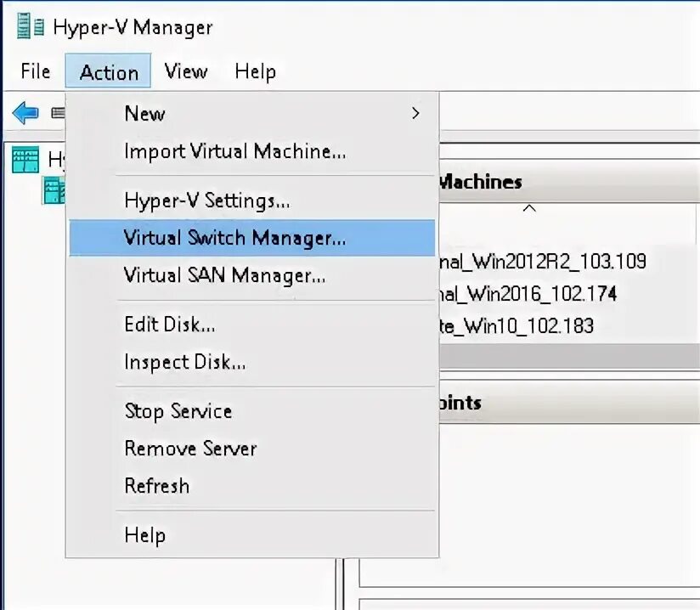700x610 pixels.
Task: Click Refresh in the Action menu
Action: 252,486
